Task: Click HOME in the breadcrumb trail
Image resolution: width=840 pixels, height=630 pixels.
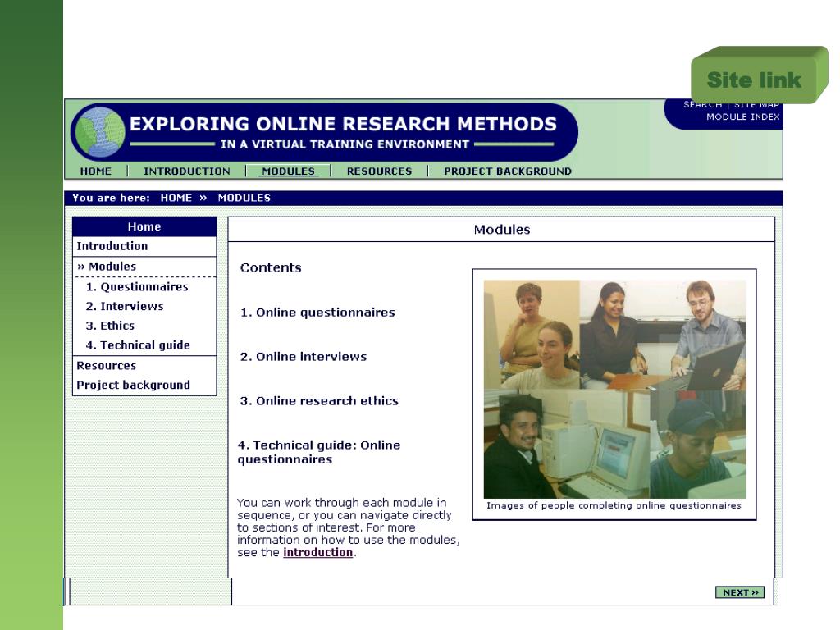Action: pyautogui.click(x=176, y=198)
